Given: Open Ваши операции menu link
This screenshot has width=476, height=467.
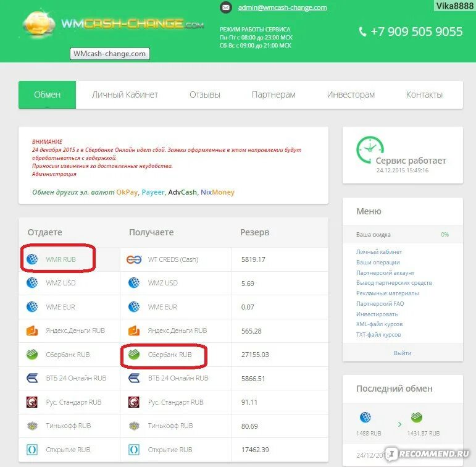Looking at the screenshot, I should (x=378, y=262).
